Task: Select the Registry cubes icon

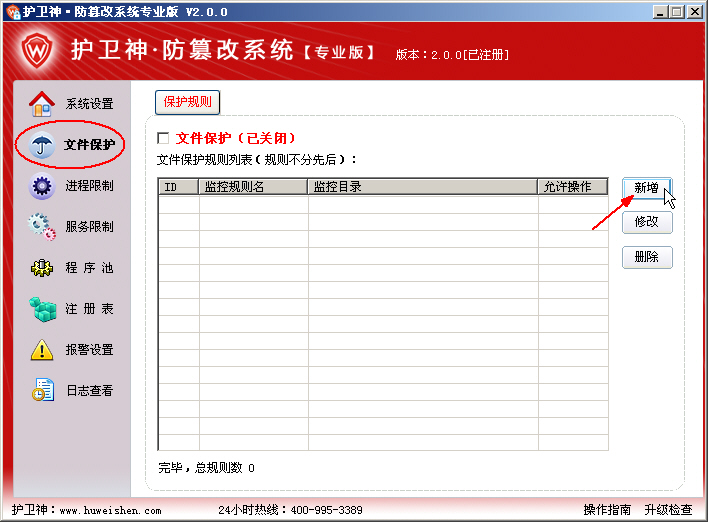Action: (x=42, y=309)
